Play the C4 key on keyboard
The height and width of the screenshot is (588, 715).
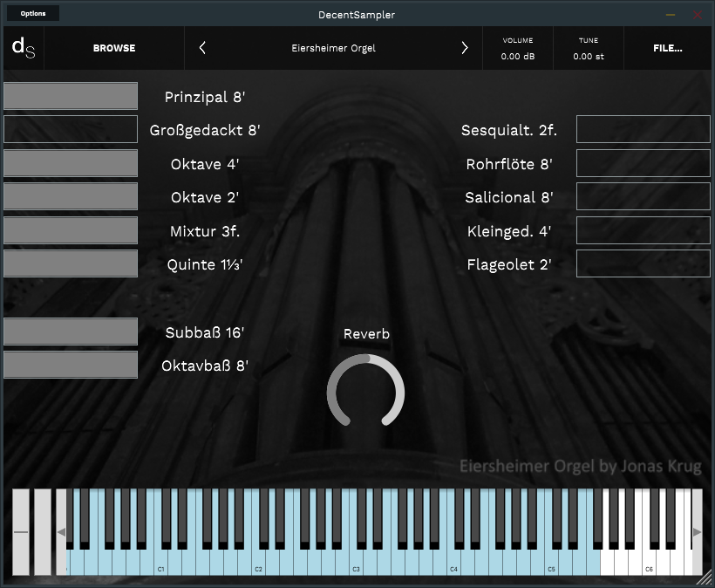tap(453, 564)
